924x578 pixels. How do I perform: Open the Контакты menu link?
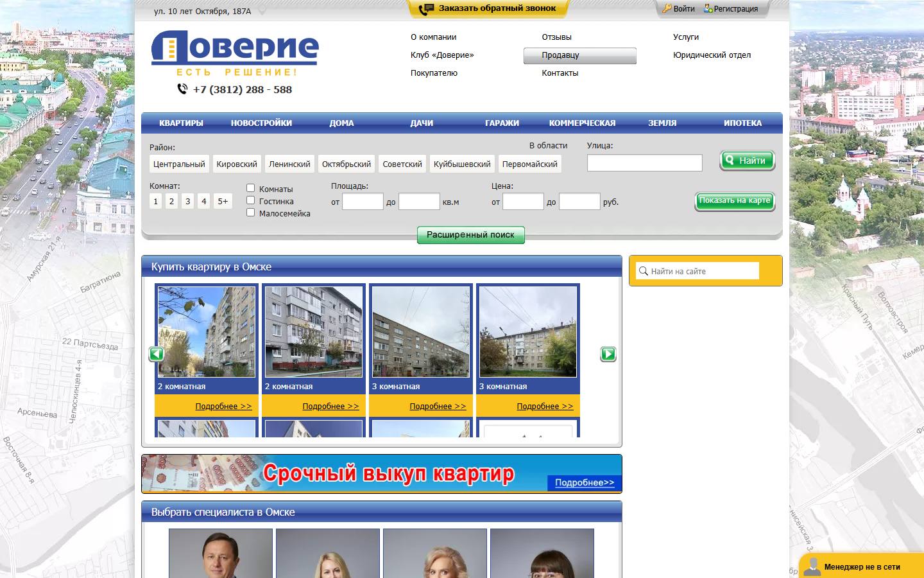(x=560, y=73)
